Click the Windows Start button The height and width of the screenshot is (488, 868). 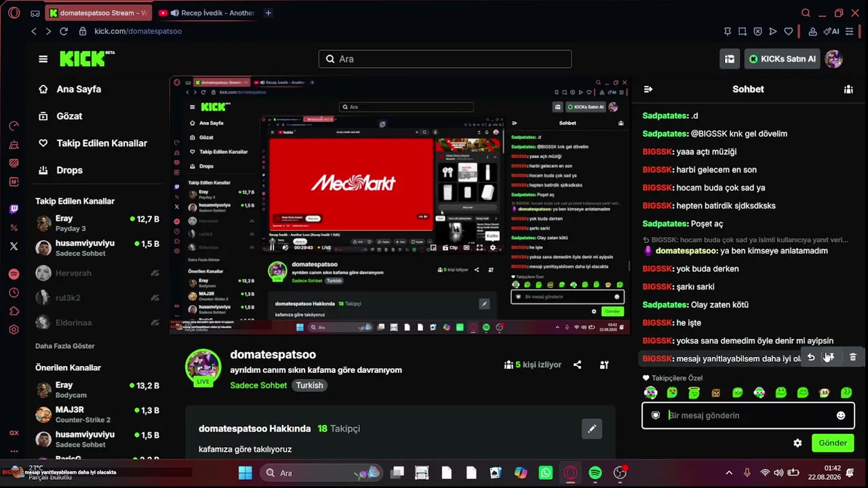(245, 473)
